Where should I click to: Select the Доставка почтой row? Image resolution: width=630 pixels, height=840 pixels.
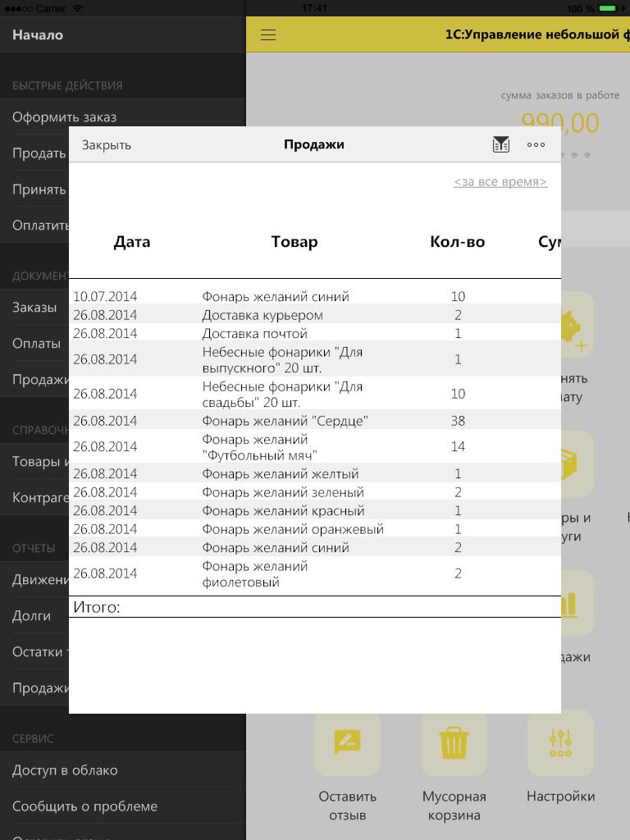[315, 333]
